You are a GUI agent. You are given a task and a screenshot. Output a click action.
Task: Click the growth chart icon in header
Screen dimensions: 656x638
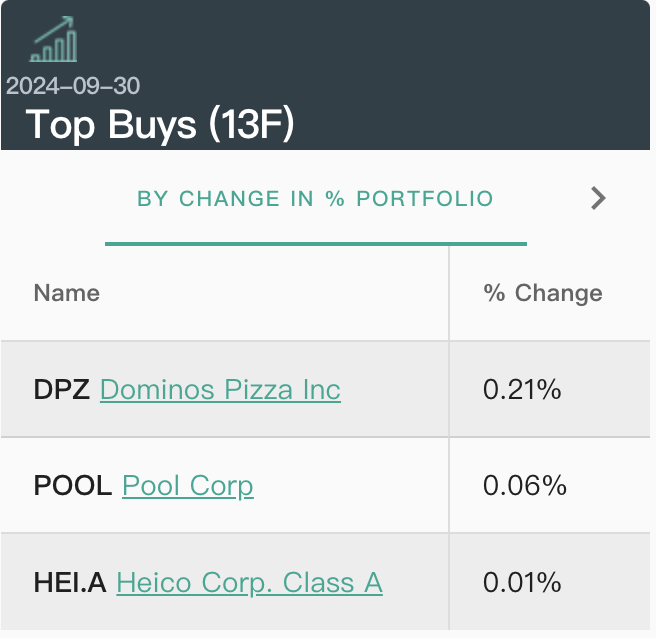pyautogui.click(x=54, y=39)
